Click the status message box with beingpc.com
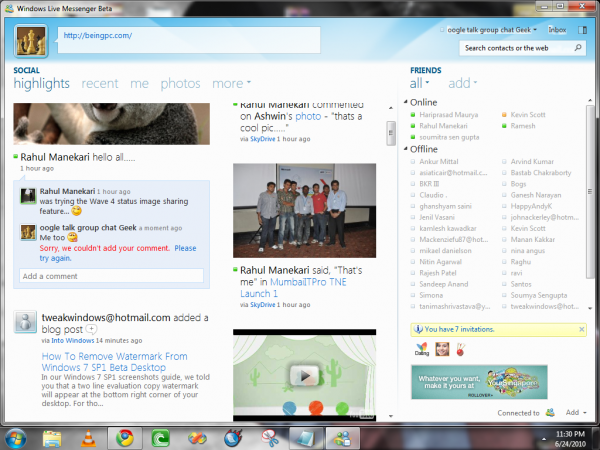Image resolution: width=600 pixels, height=450 pixels. tap(189, 40)
